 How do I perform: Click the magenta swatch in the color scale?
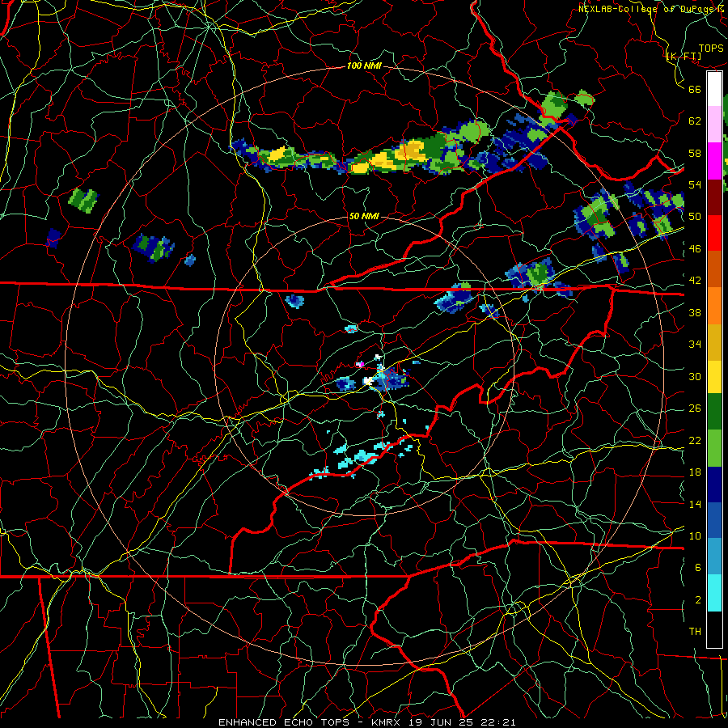click(714, 161)
